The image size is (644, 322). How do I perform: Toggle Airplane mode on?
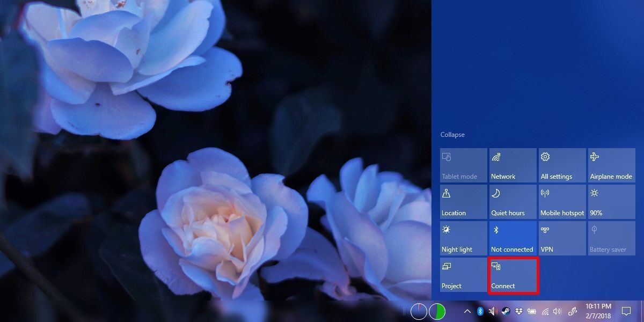pos(611,165)
